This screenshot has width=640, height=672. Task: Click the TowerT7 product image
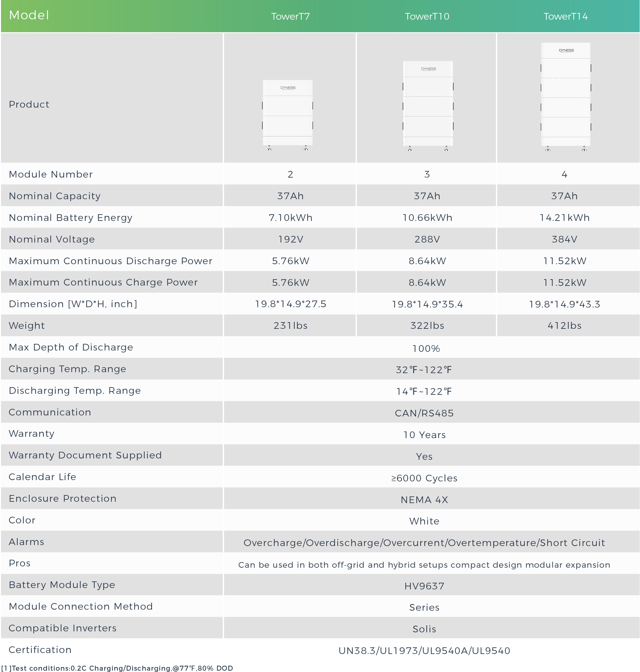[x=288, y=114]
